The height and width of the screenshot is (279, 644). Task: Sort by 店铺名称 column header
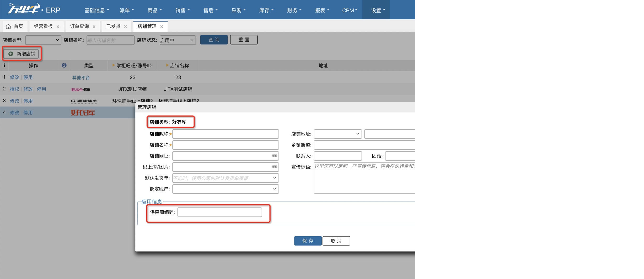click(178, 65)
